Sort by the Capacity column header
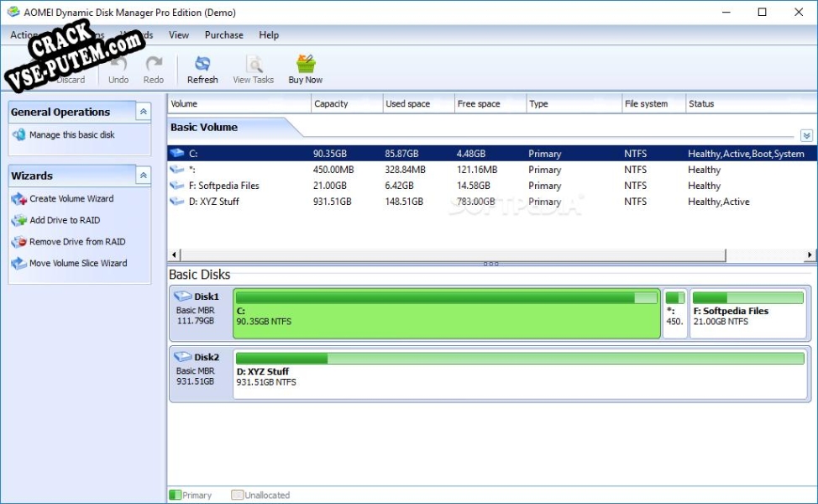 [347, 103]
